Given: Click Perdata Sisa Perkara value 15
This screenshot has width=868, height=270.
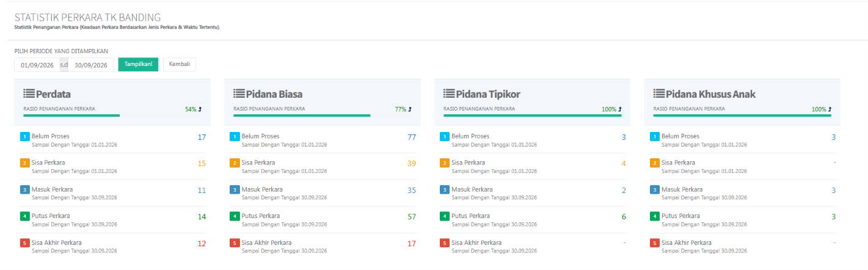Looking at the screenshot, I should (202, 164).
